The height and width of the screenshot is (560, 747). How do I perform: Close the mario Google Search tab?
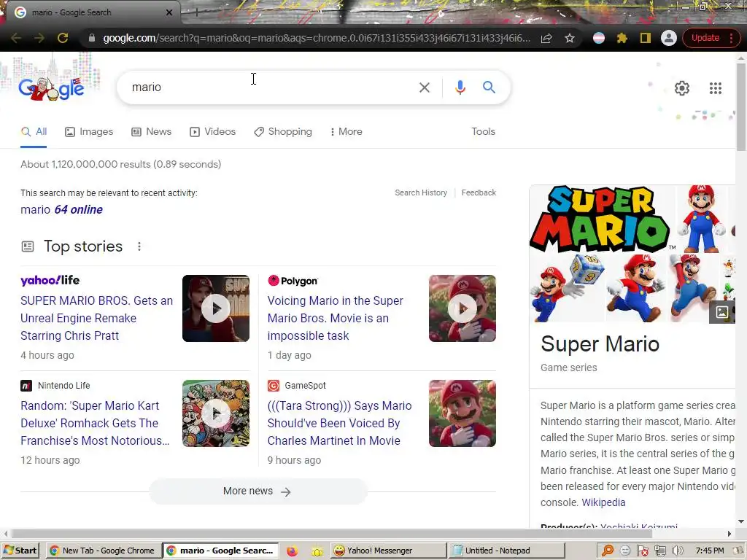coord(169,12)
